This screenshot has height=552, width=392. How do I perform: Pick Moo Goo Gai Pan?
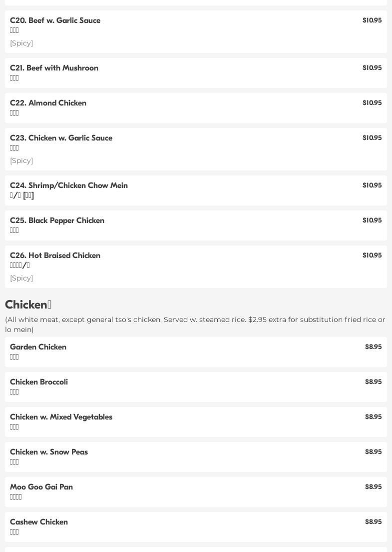[x=41, y=487]
